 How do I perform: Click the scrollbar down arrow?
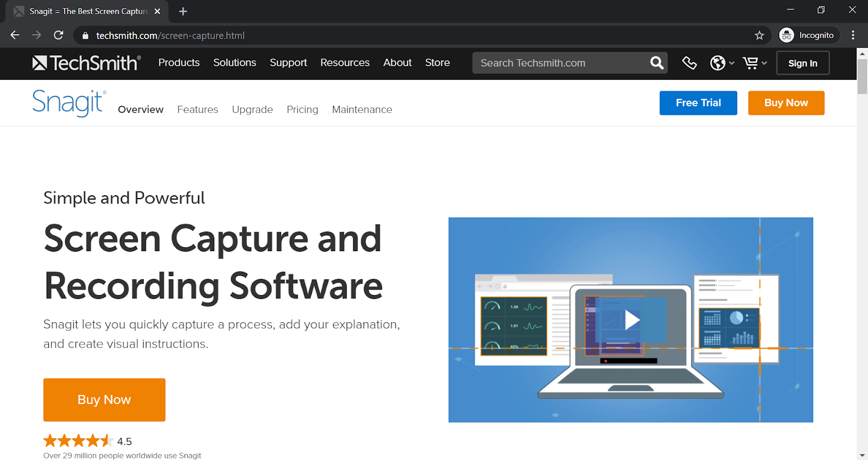[x=863, y=455]
